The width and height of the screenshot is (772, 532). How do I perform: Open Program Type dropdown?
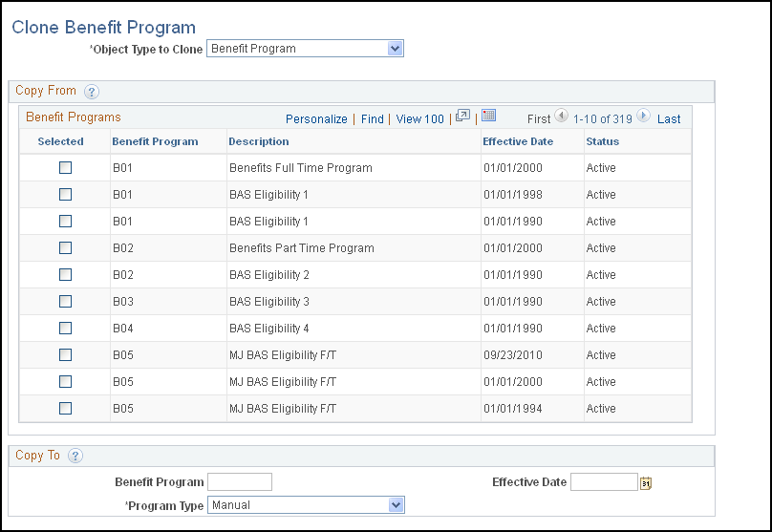(x=306, y=505)
